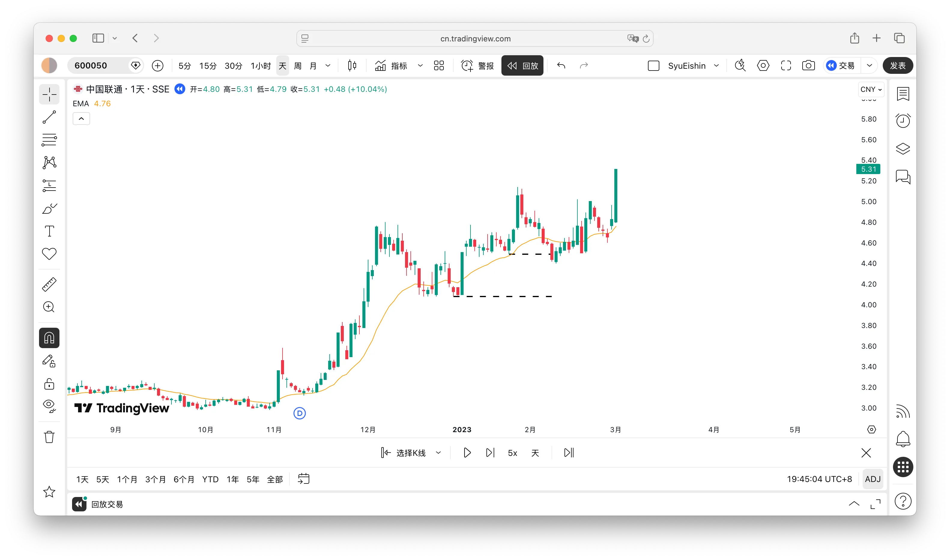Expand the 交易 dropdown arrow
The height and width of the screenshot is (560, 950).
point(869,66)
